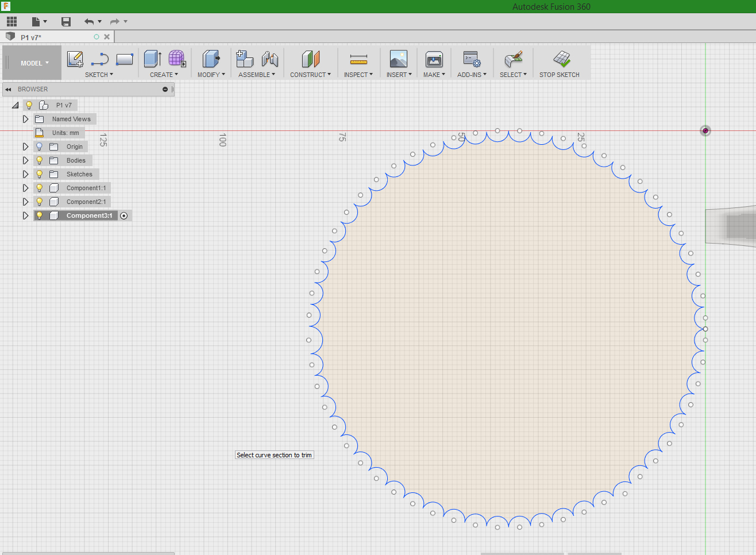Viewport: 756px width, 555px height.
Task: Select the Measure ruler icon
Action: (x=358, y=59)
